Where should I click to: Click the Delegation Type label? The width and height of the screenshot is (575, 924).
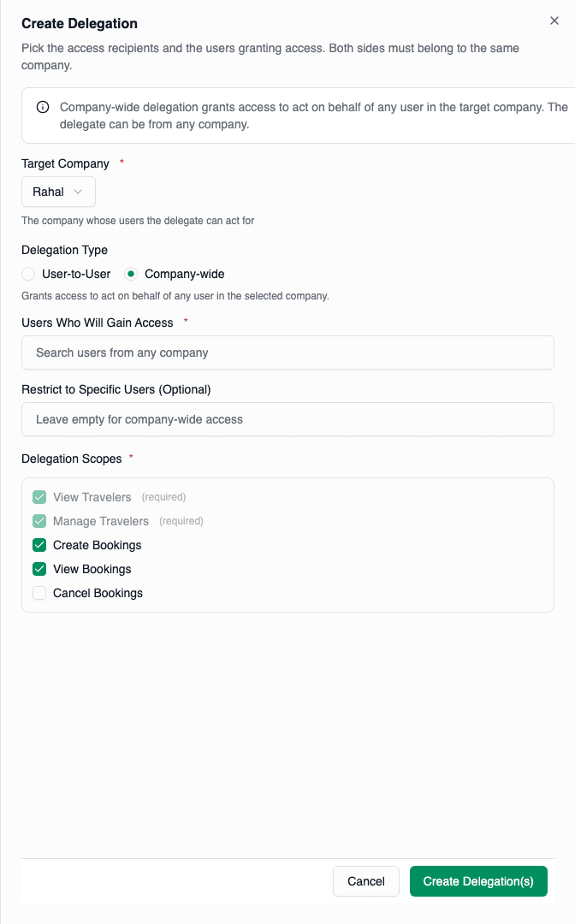tap(64, 250)
